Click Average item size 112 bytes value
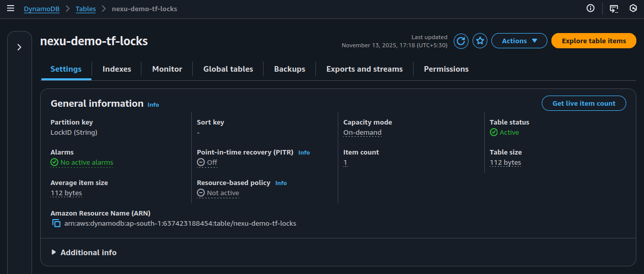 coord(66,193)
